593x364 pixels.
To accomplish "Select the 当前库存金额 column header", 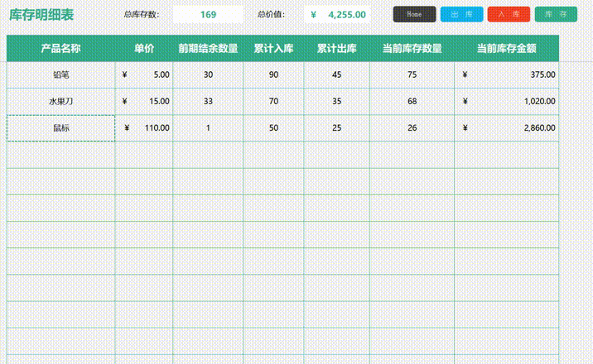I will [506, 48].
